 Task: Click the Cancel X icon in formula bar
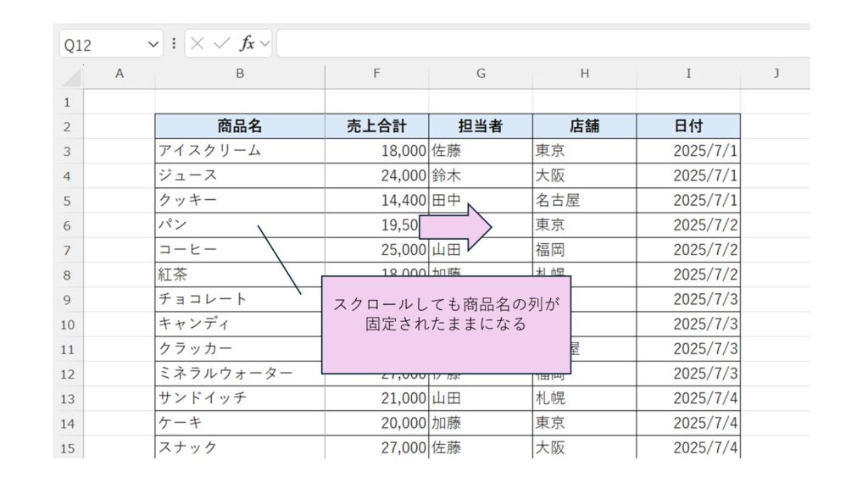pyautogui.click(x=198, y=44)
